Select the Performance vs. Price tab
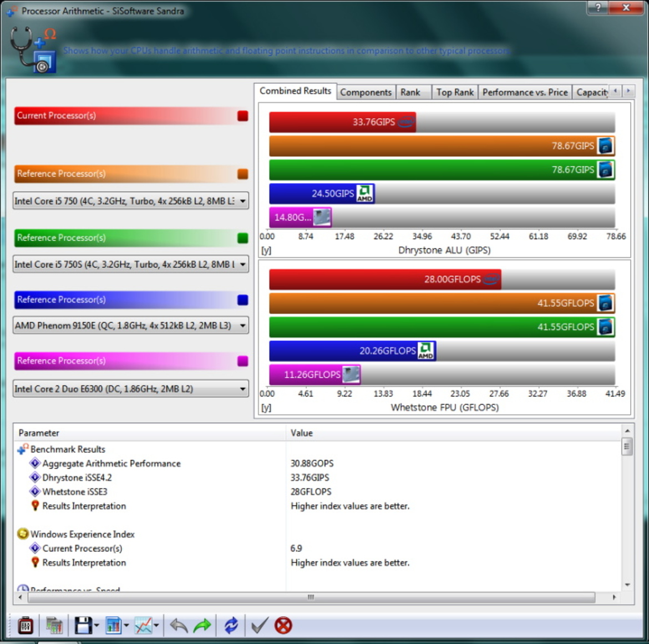Image resolution: width=649 pixels, height=644 pixels. tap(525, 92)
